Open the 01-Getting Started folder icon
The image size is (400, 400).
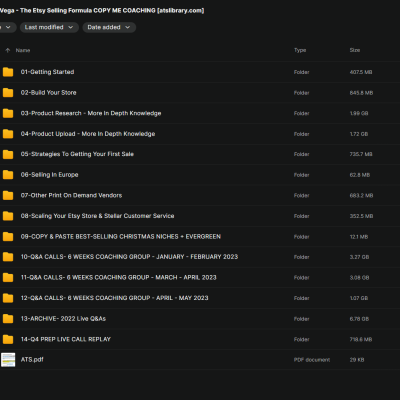[8, 72]
